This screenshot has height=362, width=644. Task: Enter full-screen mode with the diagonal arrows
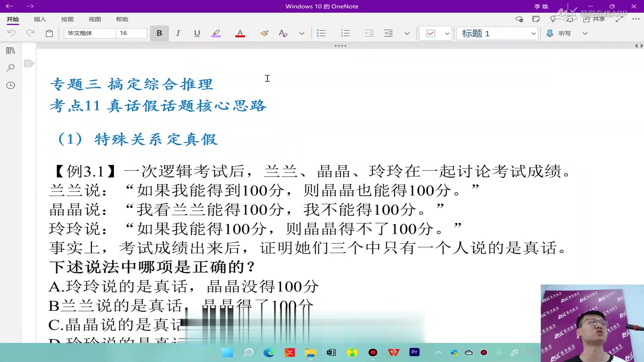619,19
